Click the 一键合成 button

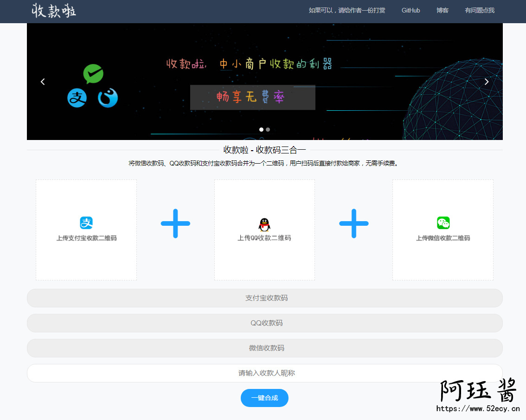pos(265,398)
